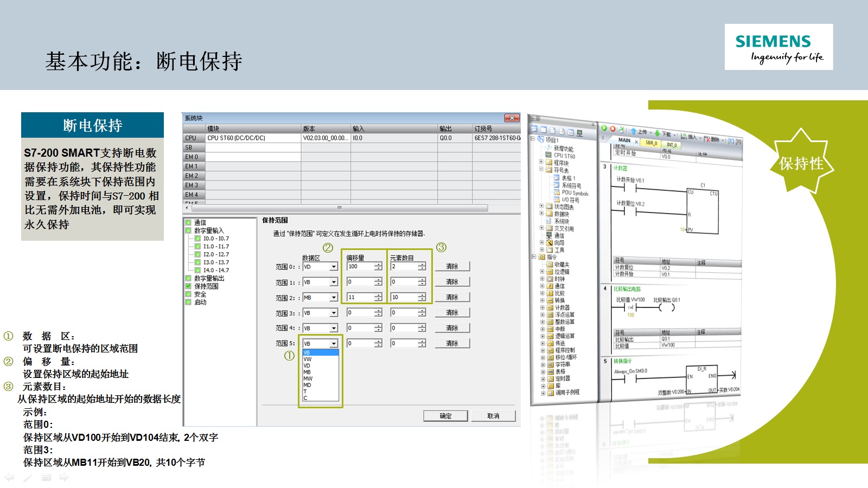
Task: Toggle the 安全 checkbox
Action: coord(188,294)
